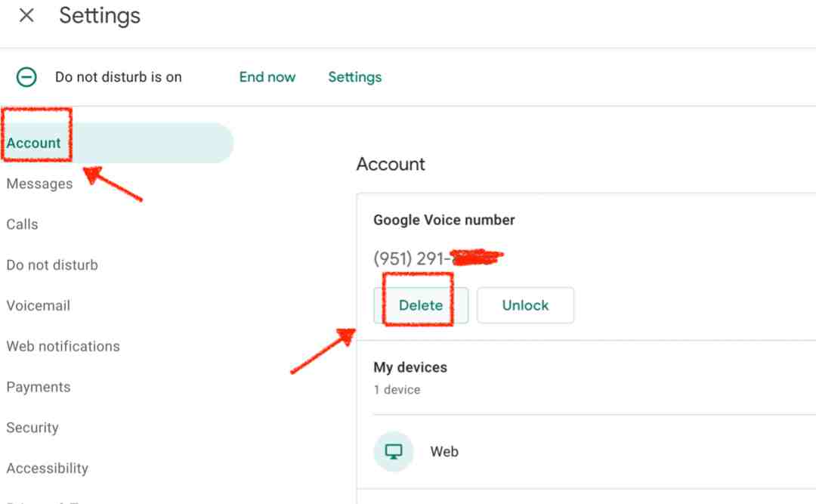Go to Payments settings
Screen dimensions: 816x504
coord(39,387)
